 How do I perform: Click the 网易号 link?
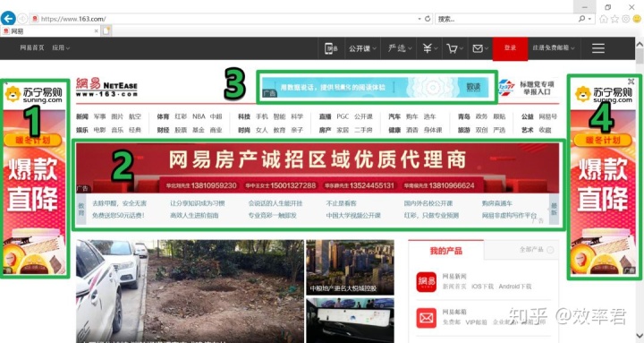(x=548, y=116)
